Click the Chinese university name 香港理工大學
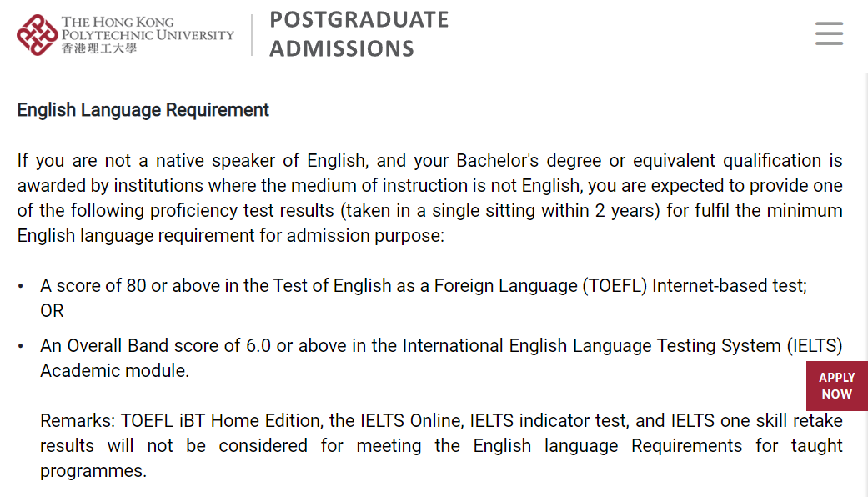Image resolution: width=868 pixels, height=497 pixels. click(x=98, y=48)
